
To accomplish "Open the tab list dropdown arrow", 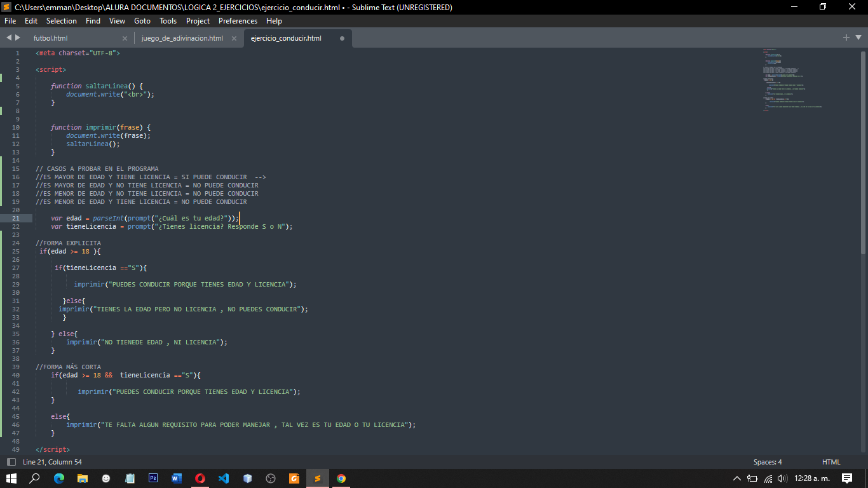I will (857, 38).
